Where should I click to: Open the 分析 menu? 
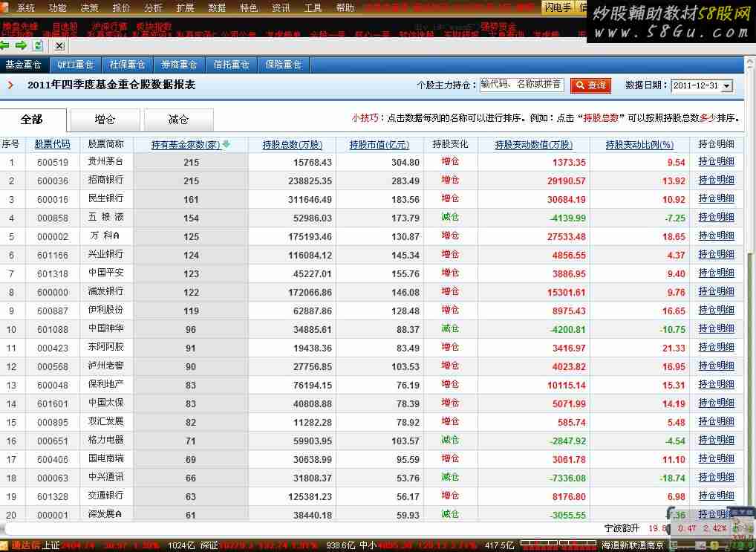[153, 7]
